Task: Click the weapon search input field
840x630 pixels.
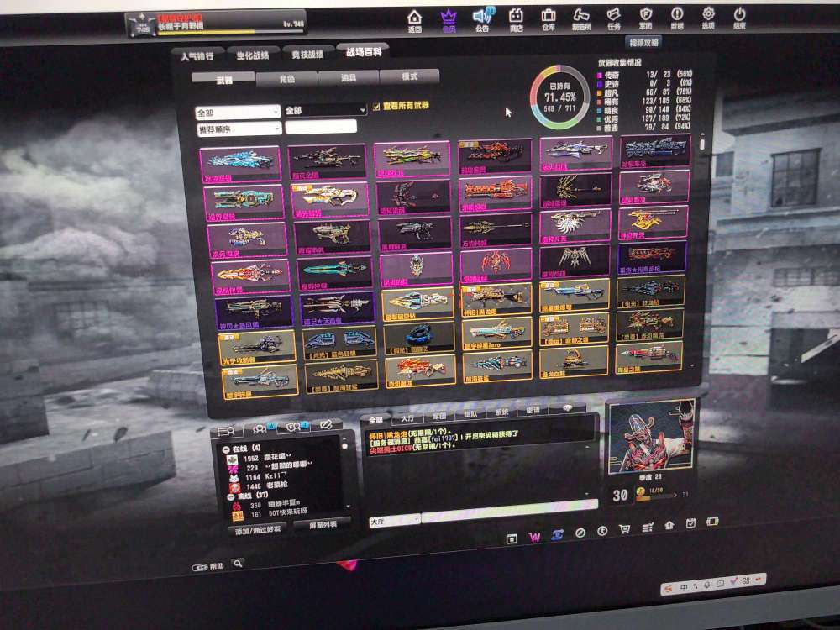Action: [321, 127]
